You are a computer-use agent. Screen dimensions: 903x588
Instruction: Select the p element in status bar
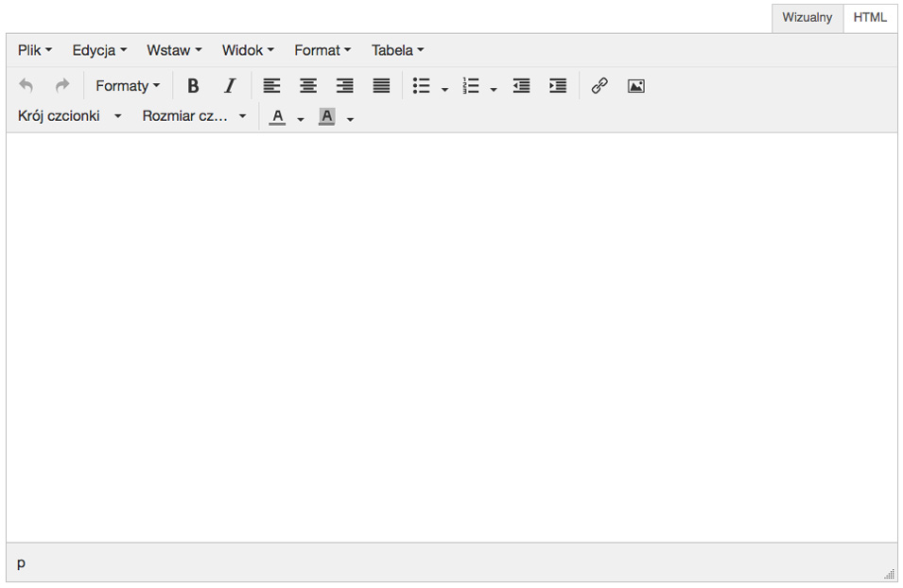pos(22,562)
